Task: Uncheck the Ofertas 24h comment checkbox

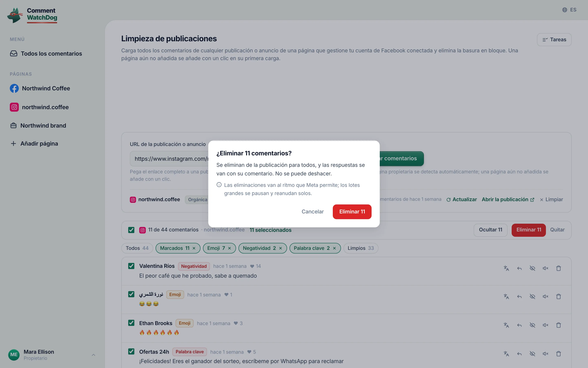Action: tap(131, 351)
